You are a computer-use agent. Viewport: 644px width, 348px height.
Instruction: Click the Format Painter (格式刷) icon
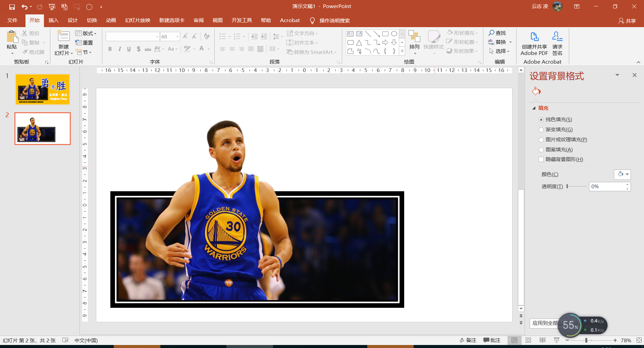click(25, 52)
